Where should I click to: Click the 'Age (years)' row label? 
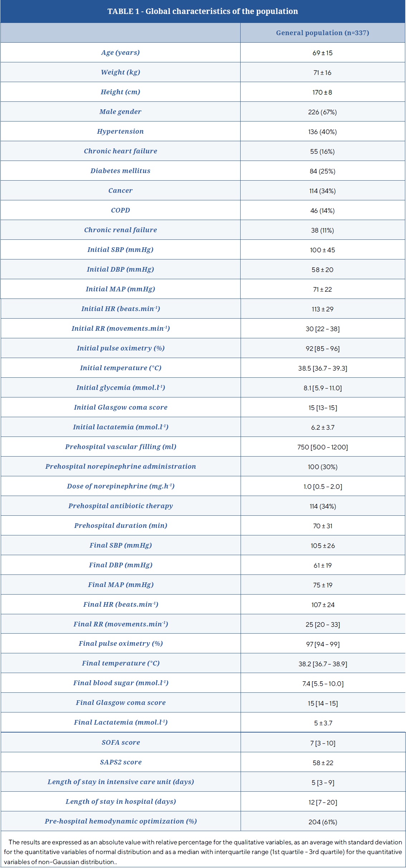pyautogui.click(x=120, y=53)
